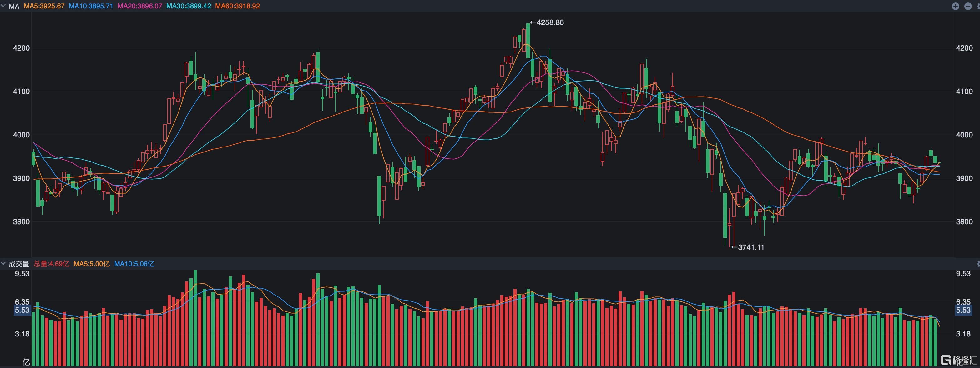Viewport: 980px width, 368px height.
Task: Zoom in the chart with plus icon
Action: pos(955,7)
